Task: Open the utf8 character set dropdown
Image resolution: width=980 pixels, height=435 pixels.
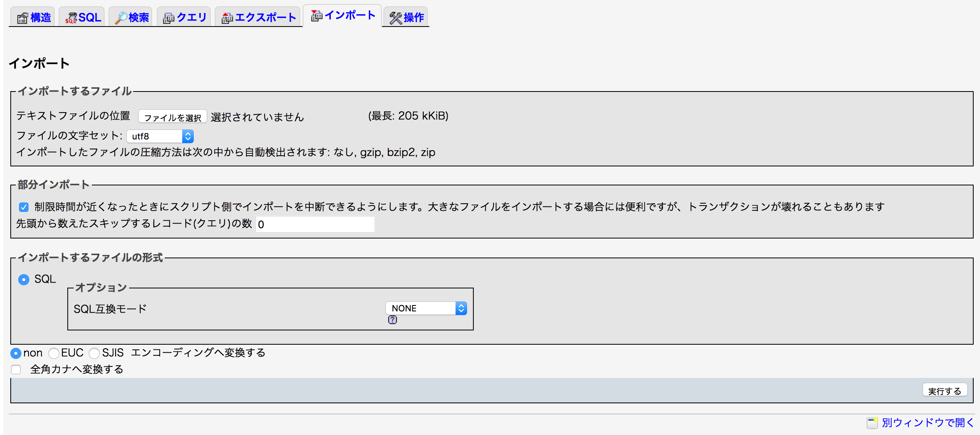Action: click(160, 136)
